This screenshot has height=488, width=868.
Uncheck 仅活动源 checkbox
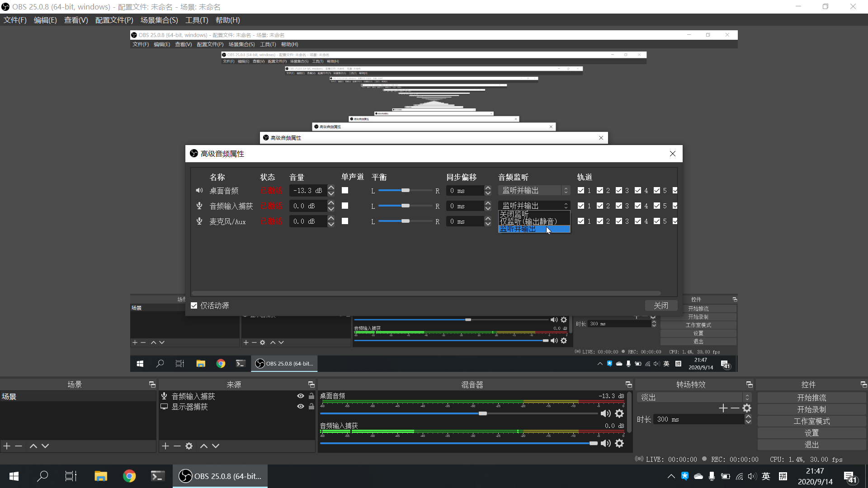tap(194, 305)
